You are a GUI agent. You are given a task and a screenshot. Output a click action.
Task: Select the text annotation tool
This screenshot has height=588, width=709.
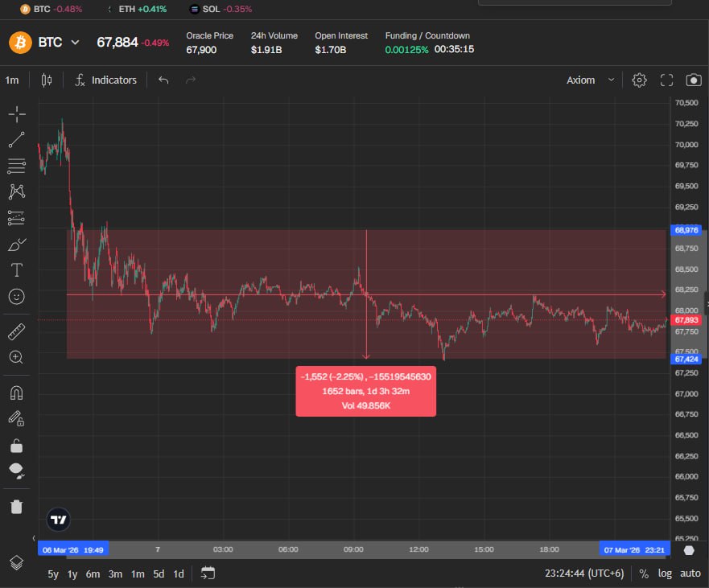(17, 270)
